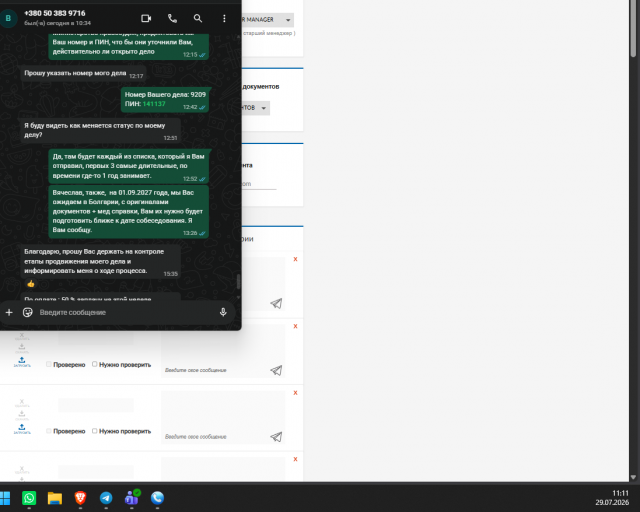Start a voice call in the WhatsApp header
Viewport: 640px width, 512px height.
coord(172,18)
